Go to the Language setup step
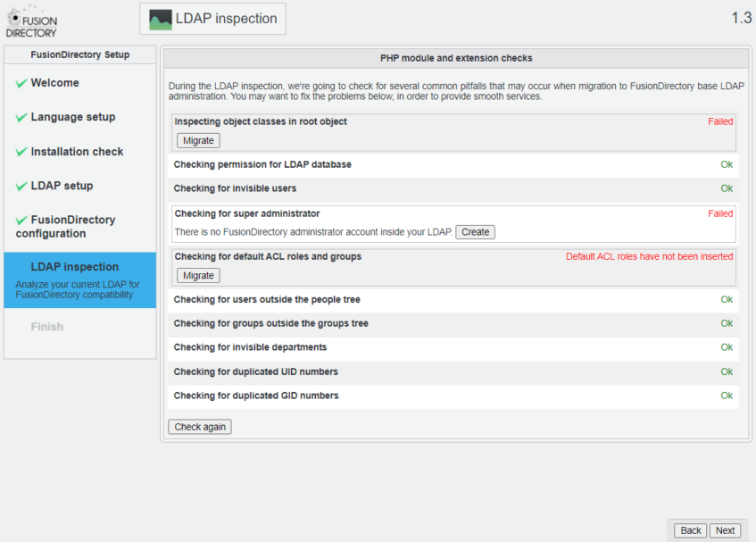 [72, 117]
